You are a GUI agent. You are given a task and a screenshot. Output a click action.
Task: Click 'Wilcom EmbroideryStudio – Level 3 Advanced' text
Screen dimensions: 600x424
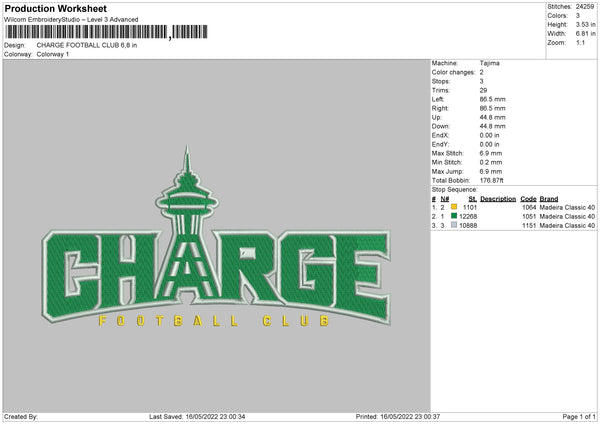71,20
